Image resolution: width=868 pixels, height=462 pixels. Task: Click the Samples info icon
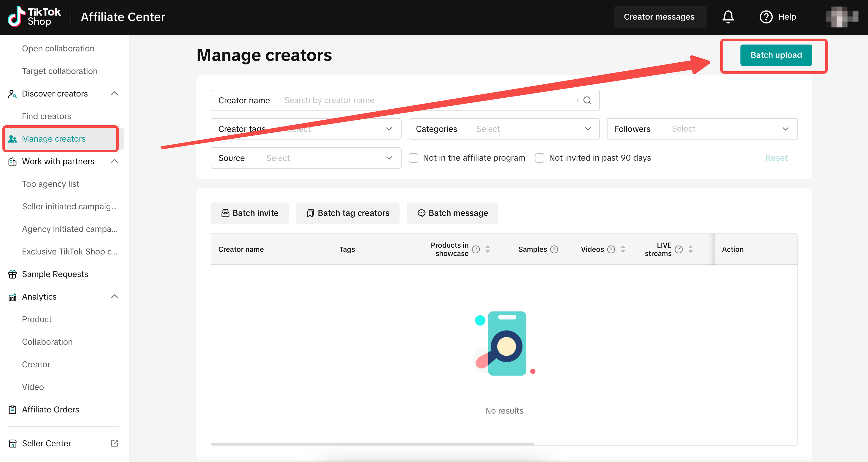tap(554, 249)
